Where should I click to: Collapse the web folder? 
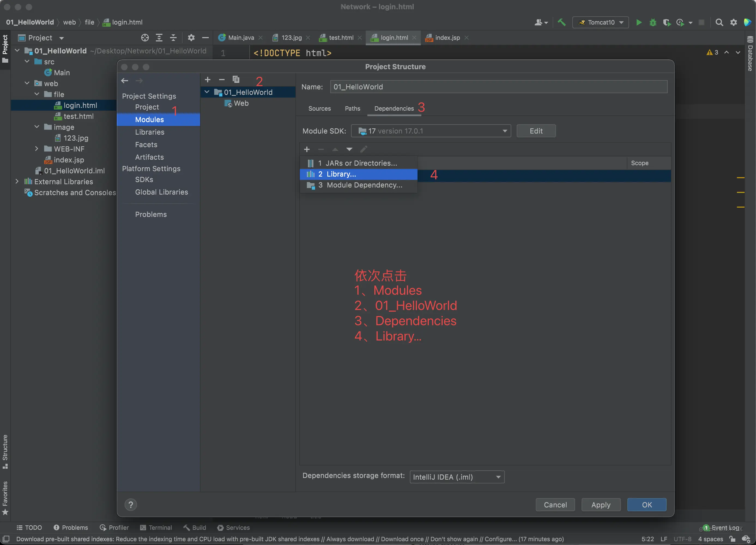coord(27,83)
